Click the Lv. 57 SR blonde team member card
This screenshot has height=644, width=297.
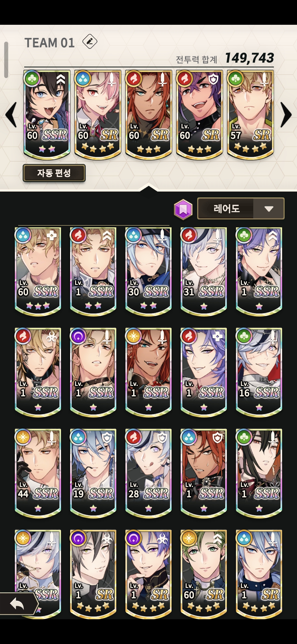point(250,114)
